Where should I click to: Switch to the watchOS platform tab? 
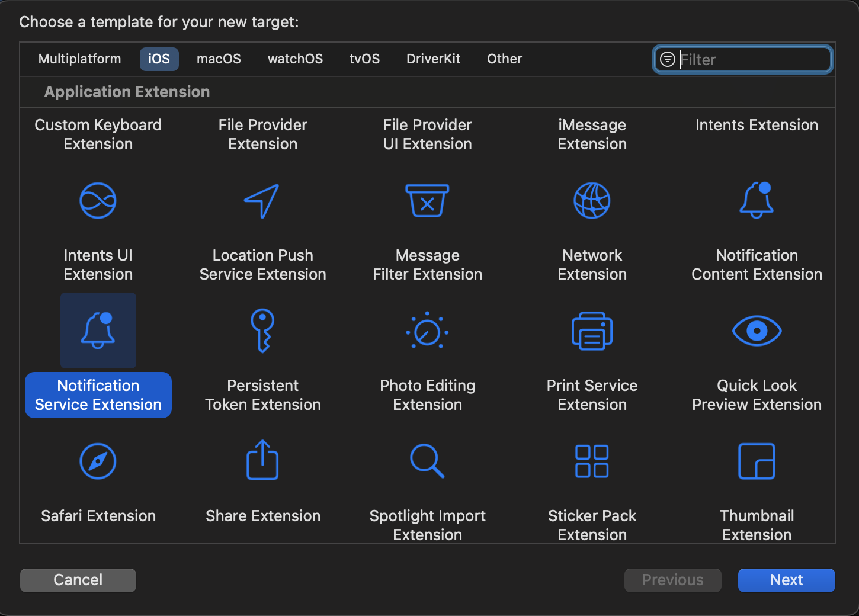(x=295, y=59)
